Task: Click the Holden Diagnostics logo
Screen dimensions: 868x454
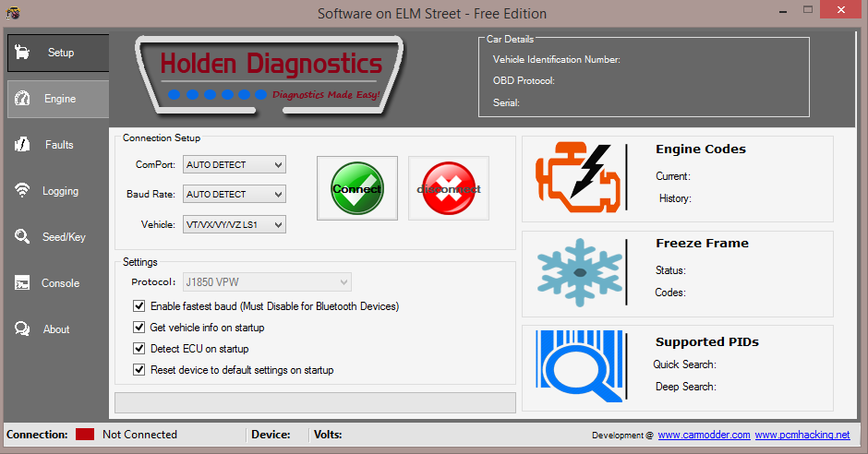Action: [270, 77]
